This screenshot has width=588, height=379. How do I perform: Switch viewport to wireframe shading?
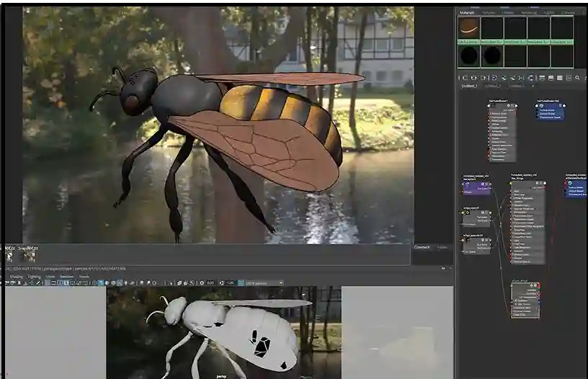coord(94,283)
